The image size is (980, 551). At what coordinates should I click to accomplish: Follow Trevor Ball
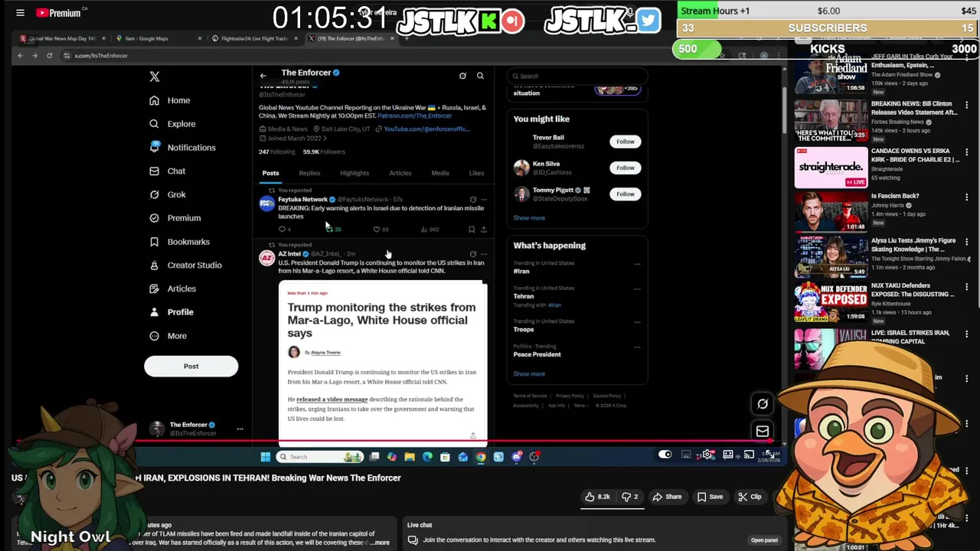626,142
